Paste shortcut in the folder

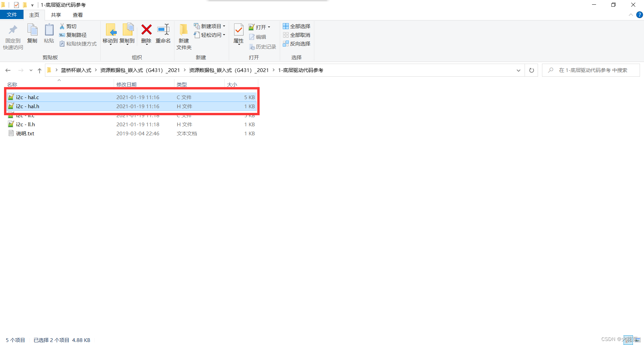[x=78, y=44]
